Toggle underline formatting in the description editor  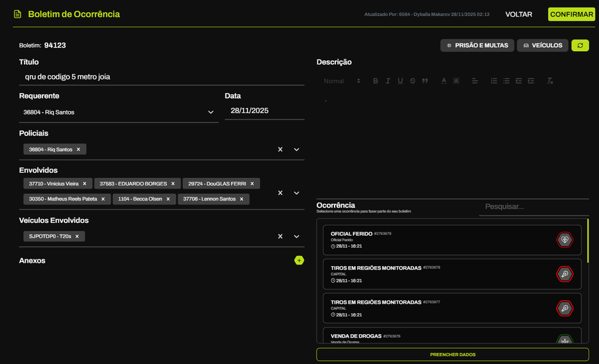[400, 81]
